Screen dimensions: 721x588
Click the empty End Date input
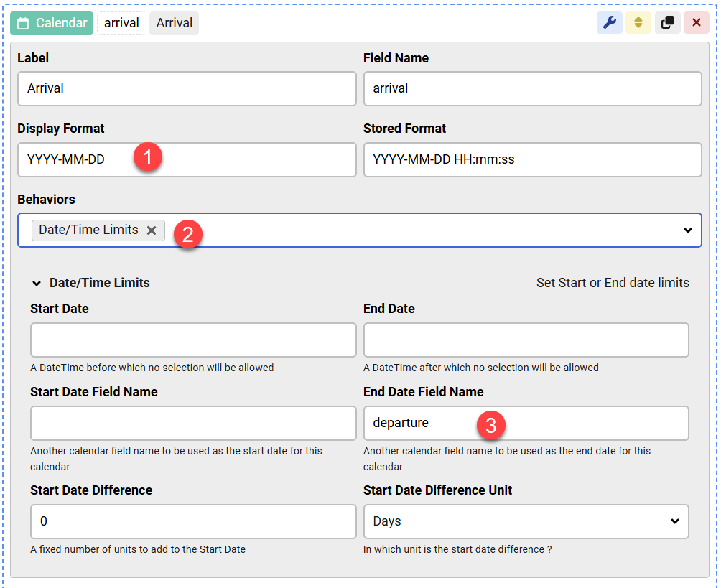[x=526, y=340]
